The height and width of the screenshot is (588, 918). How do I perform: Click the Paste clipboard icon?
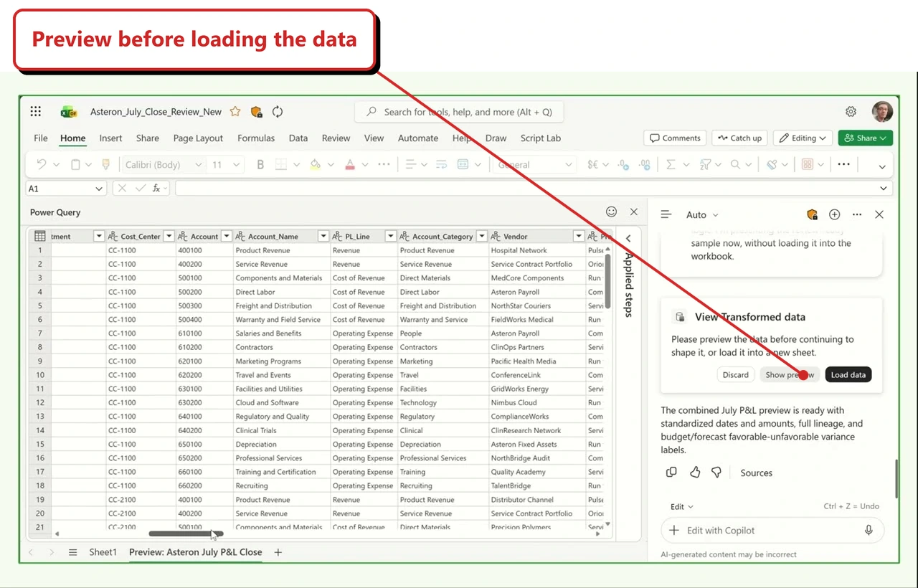75,164
